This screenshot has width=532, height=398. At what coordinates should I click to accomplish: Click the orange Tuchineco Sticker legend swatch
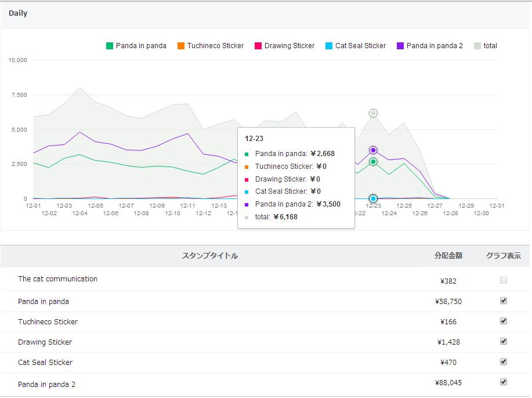point(181,46)
